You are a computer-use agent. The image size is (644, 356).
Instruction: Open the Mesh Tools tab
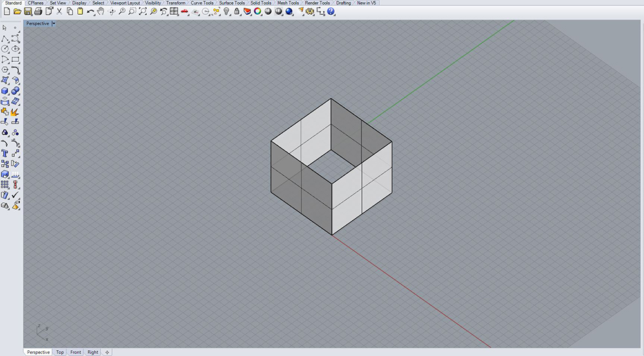(x=288, y=3)
